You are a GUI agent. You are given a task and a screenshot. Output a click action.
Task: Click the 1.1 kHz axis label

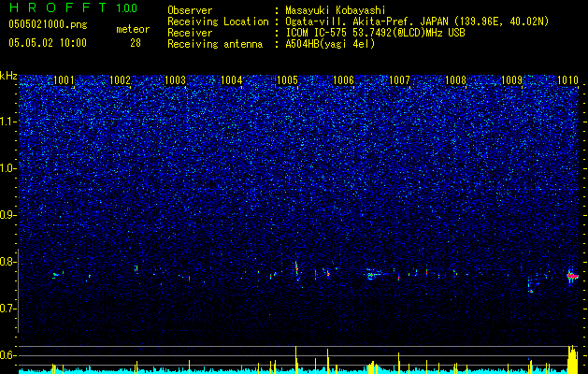click(7, 122)
